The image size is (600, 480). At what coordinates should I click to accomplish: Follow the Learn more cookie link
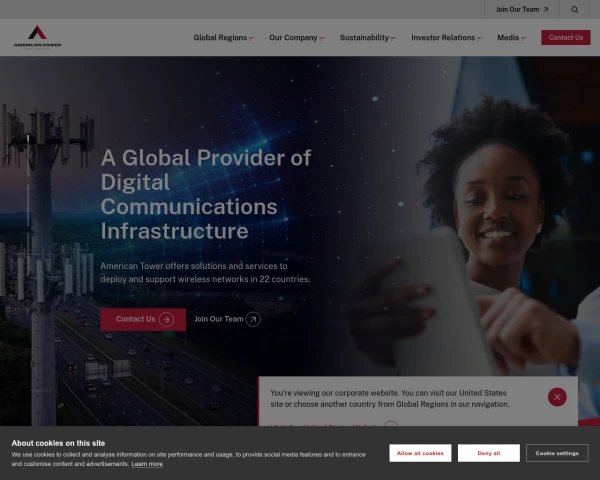coord(147,464)
